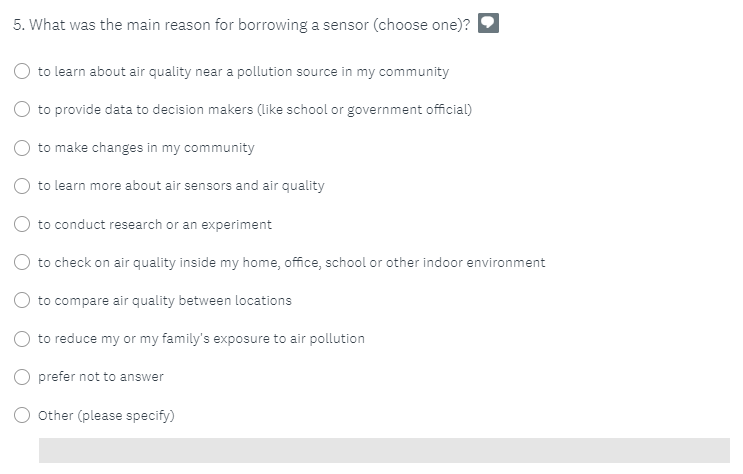Pick 'to learn more about air sensors' radio button
The image size is (743, 474).
[x=23, y=186]
